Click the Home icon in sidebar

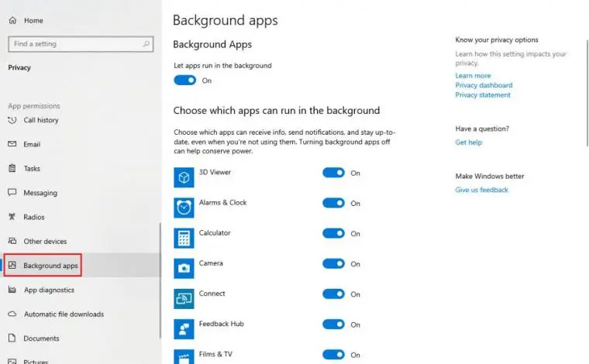click(x=12, y=20)
